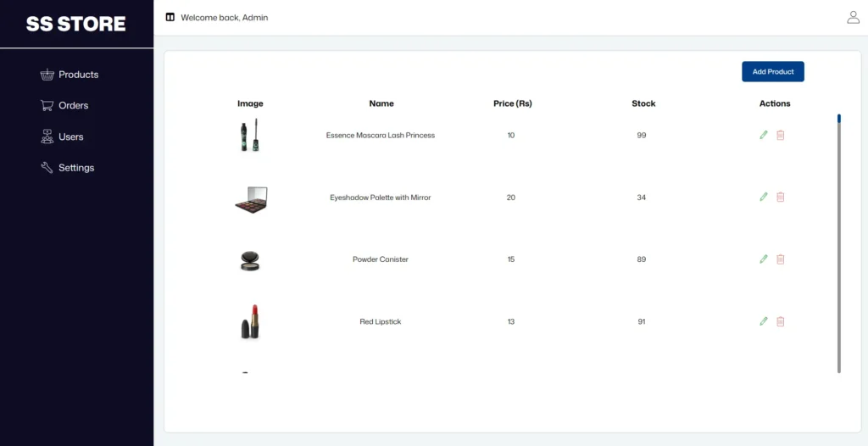Image resolution: width=868 pixels, height=446 pixels.
Task: Edit the Red Lipstick product
Action: (764, 321)
